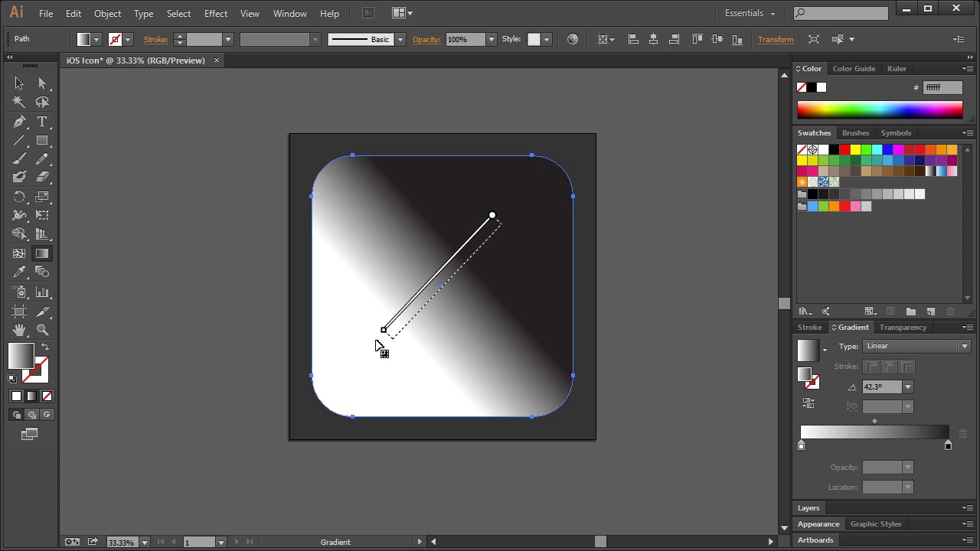Open the Transform panel link
980x551 pixels.
click(776, 39)
